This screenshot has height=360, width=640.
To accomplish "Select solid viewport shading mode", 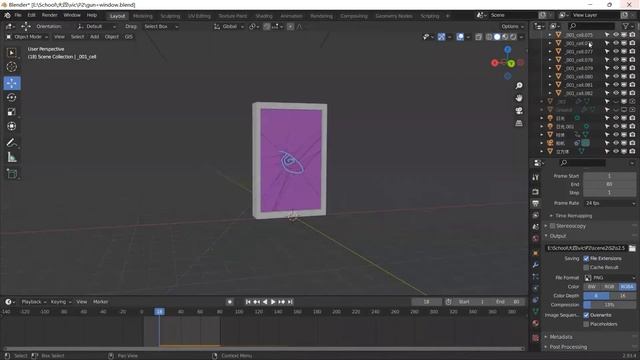I will tap(497, 37).
